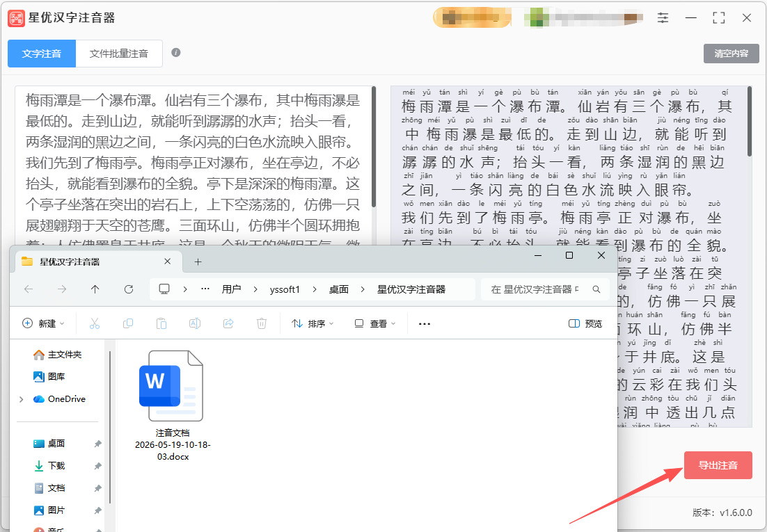This screenshot has height=532, width=767.
Task: Expand the chevron after 用户
Action: click(255, 289)
